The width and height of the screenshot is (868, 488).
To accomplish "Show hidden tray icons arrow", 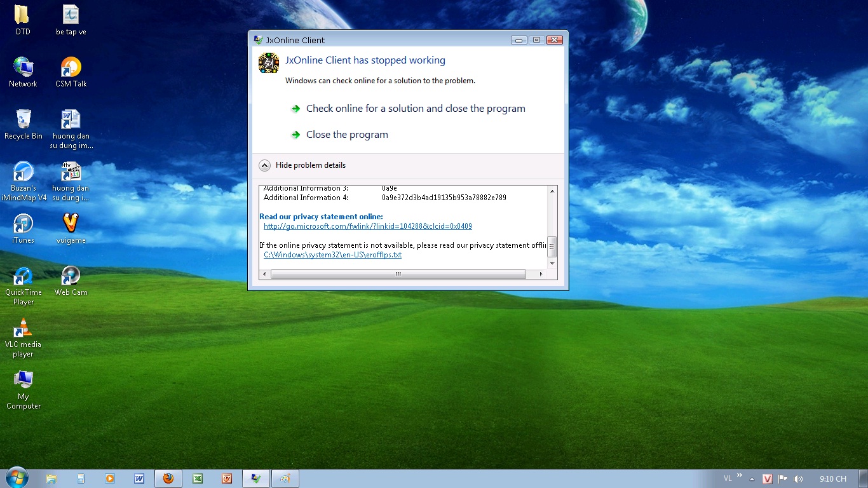I will (752, 479).
